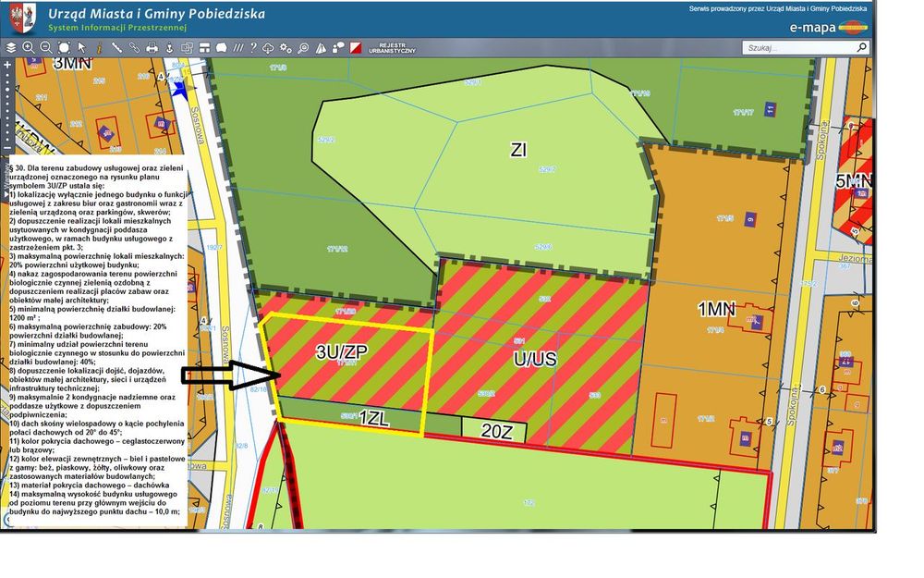Viewport: 924px width, 578px height.
Task: Click the 20Z zone label
Action: pyautogui.click(x=497, y=431)
